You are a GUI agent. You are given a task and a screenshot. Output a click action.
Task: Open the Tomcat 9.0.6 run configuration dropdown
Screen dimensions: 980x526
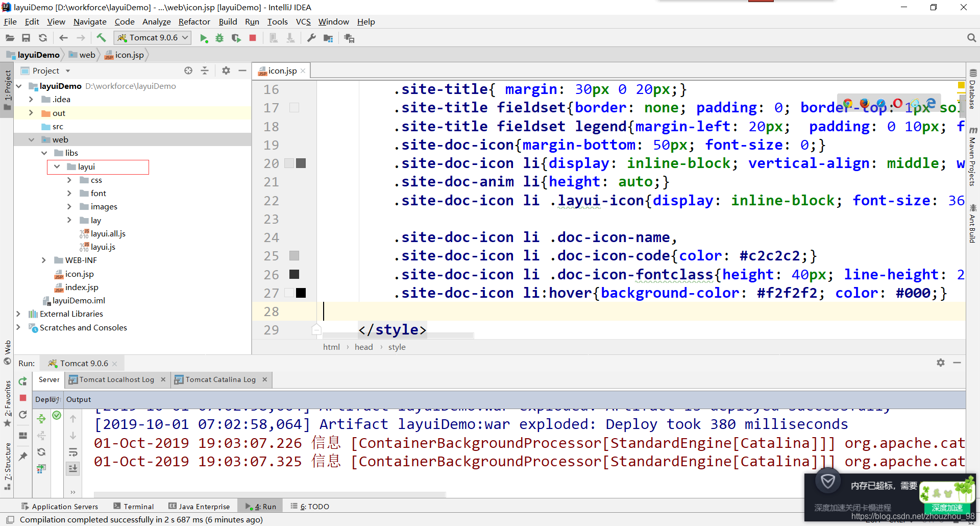[x=153, y=38]
